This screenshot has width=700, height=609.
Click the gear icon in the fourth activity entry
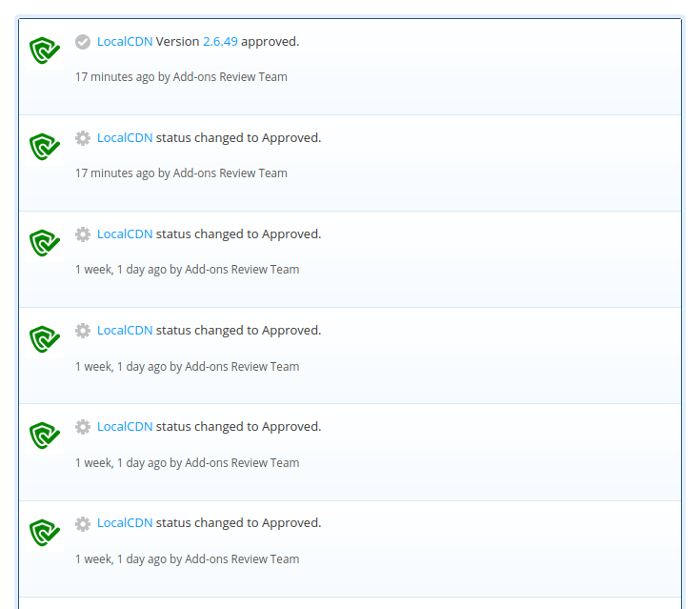[x=83, y=331]
